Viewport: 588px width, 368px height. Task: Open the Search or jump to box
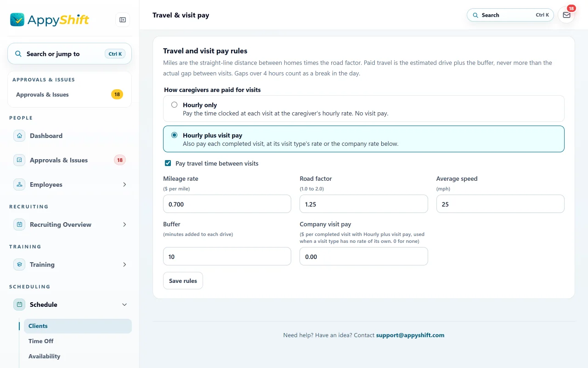coord(69,54)
